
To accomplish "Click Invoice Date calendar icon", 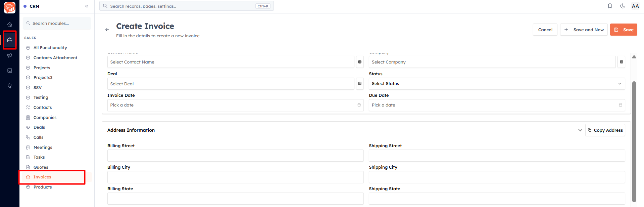I will pyautogui.click(x=359, y=105).
